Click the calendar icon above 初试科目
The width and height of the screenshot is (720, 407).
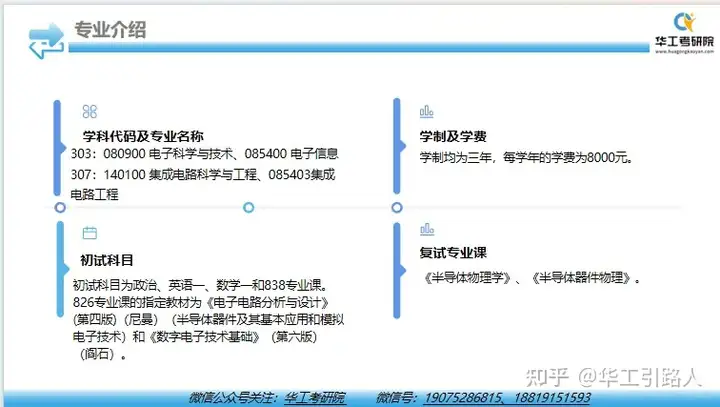(90, 233)
